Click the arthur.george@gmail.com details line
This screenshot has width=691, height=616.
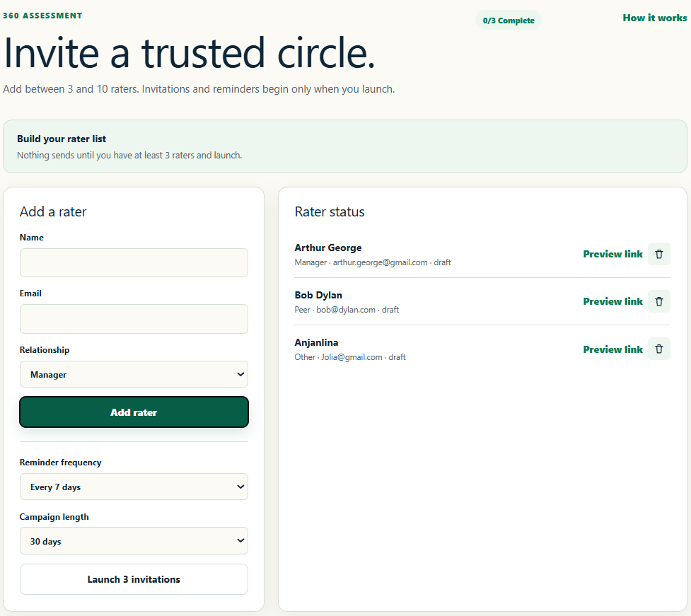pyautogui.click(x=373, y=262)
